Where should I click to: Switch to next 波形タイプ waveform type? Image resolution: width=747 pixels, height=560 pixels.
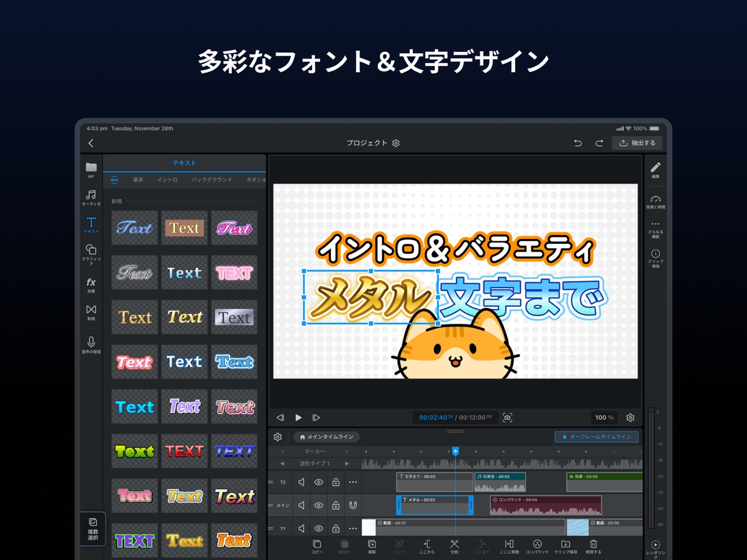click(347, 464)
